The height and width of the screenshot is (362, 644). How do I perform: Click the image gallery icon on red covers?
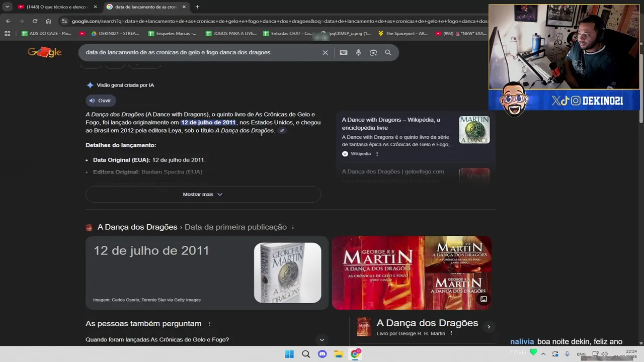[x=484, y=299]
